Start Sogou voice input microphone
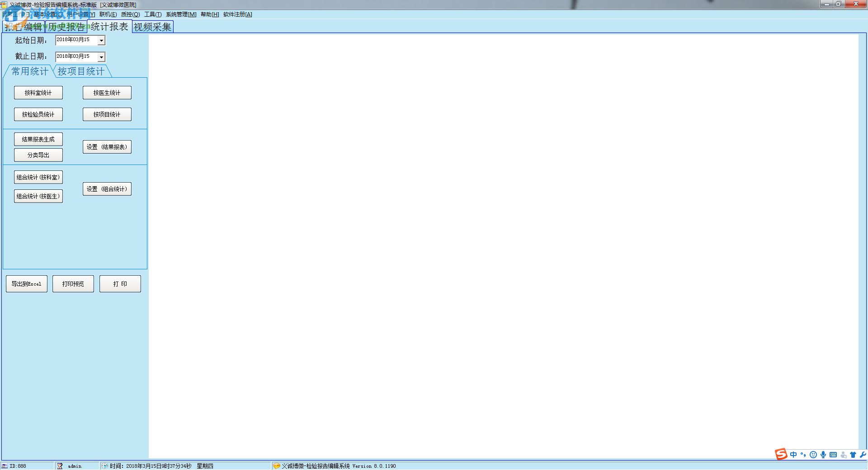 coord(823,455)
